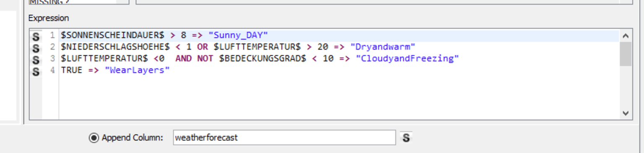Click line number 4 in the gutter

52,70
